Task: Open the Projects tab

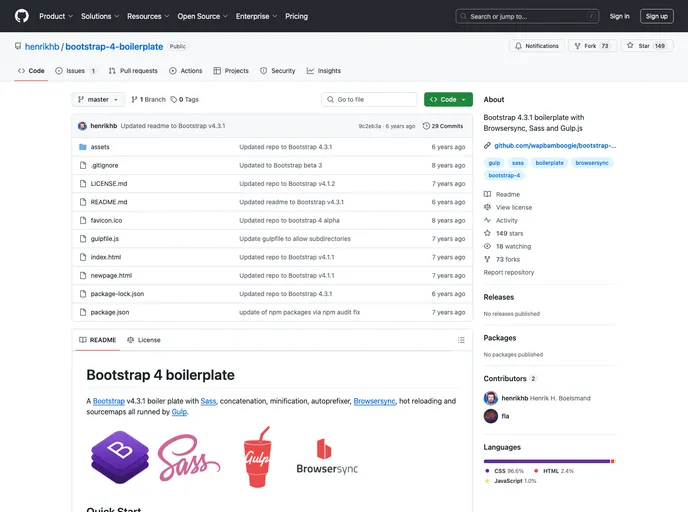Action: coord(231,71)
